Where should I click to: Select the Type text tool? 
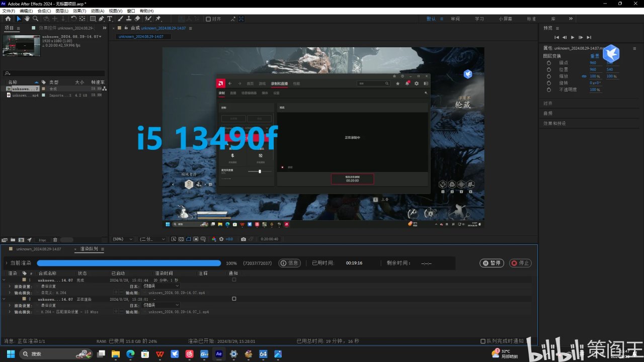pyautogui.click(x=110, y=19)
